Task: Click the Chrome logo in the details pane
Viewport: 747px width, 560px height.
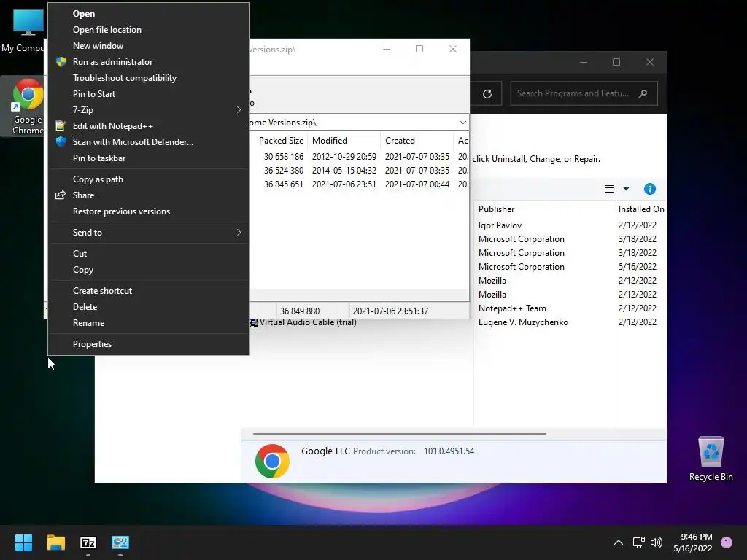Action: [272, 461]
